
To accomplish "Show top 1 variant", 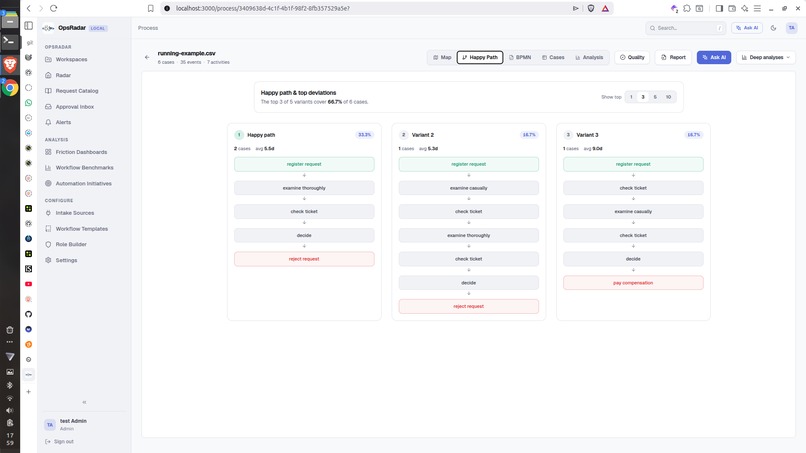I will point(631,97).
